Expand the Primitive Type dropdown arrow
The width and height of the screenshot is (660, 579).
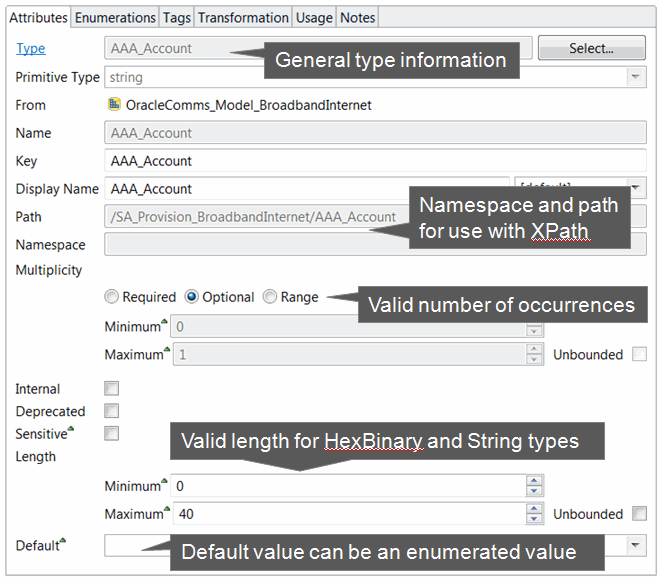coord(635,77)
